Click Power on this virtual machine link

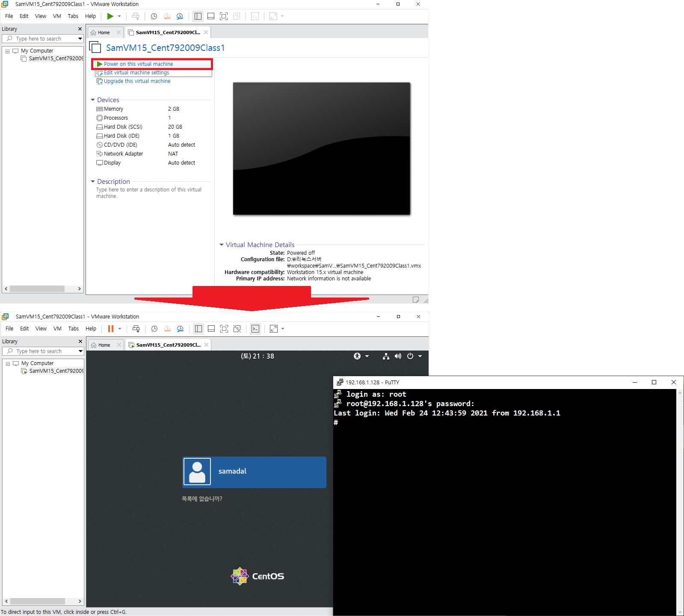[x=138, y=64]
